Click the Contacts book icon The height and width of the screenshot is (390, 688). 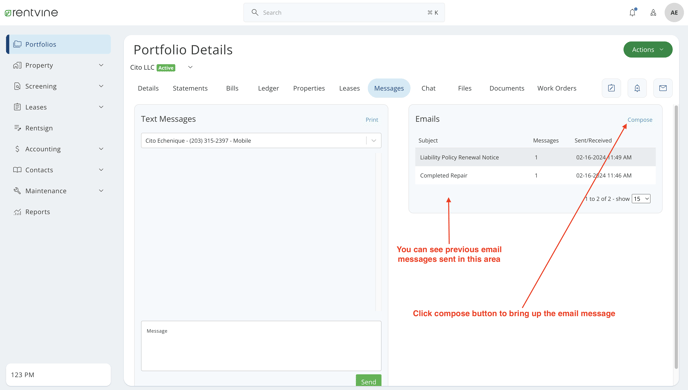pos(17,170)
